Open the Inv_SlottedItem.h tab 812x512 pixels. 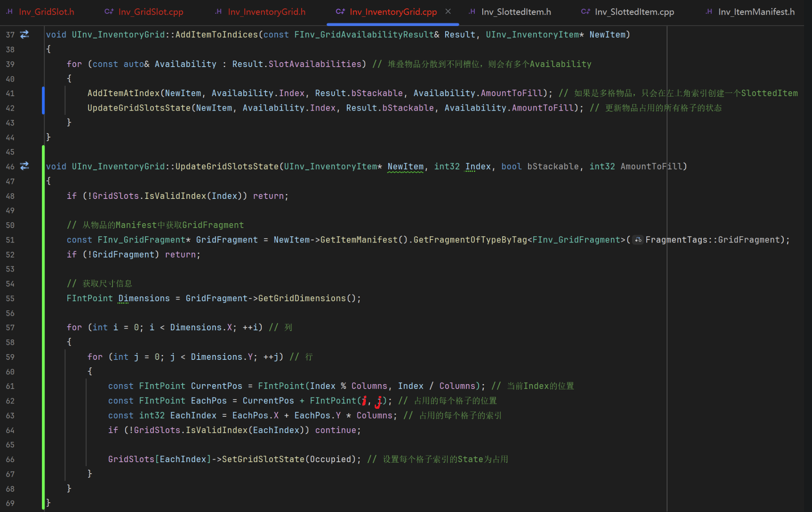tap(510, 12)
